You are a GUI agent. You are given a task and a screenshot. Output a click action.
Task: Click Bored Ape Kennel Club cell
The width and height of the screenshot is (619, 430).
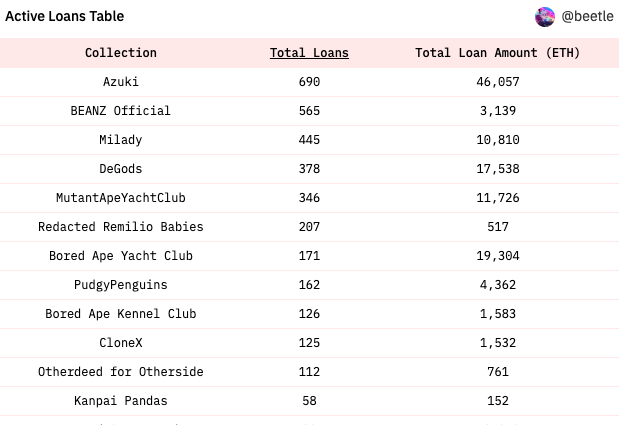click(121, 314)
